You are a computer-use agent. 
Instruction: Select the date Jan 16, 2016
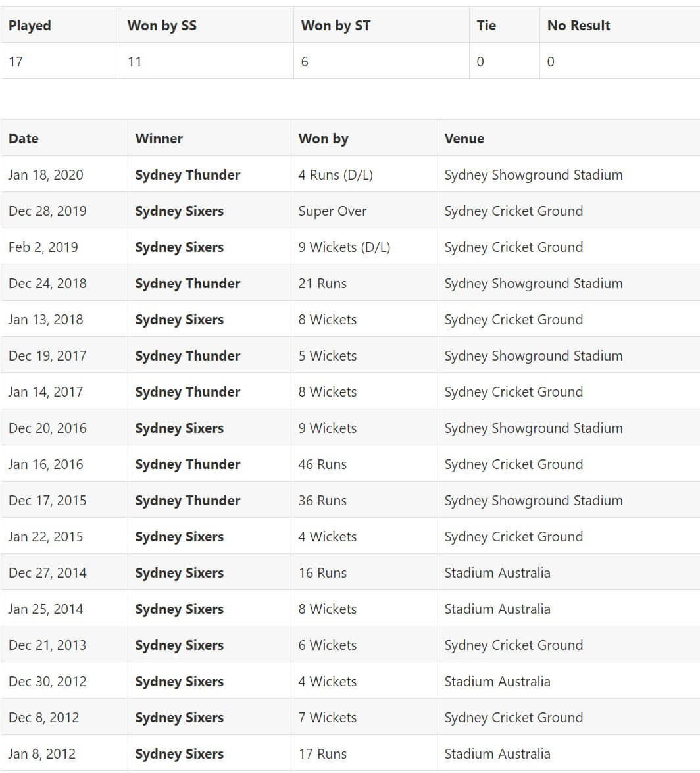[46, 464]
